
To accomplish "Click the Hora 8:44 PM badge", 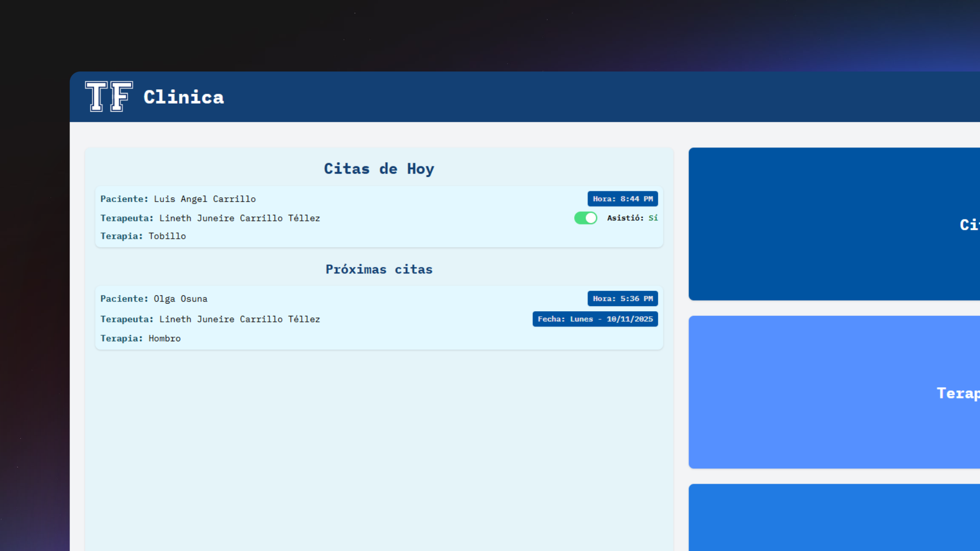I will (622, 199).
